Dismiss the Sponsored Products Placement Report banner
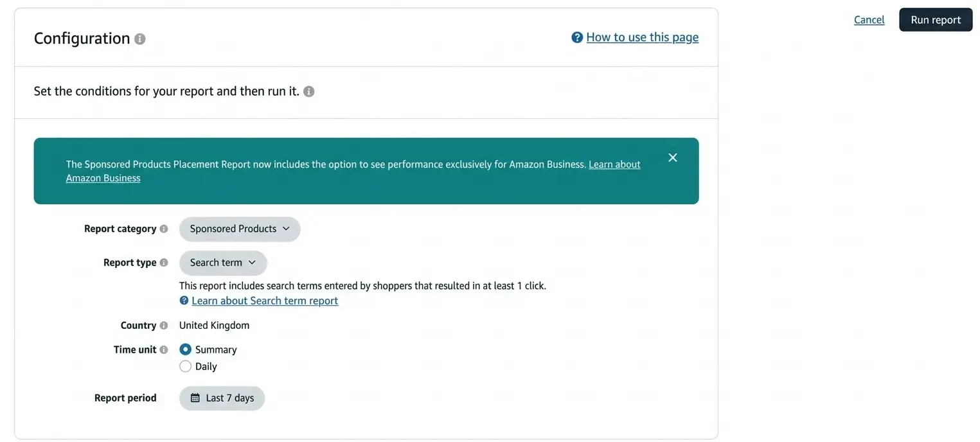The height and width of the screenshot is (442, 980). point(672,157)
